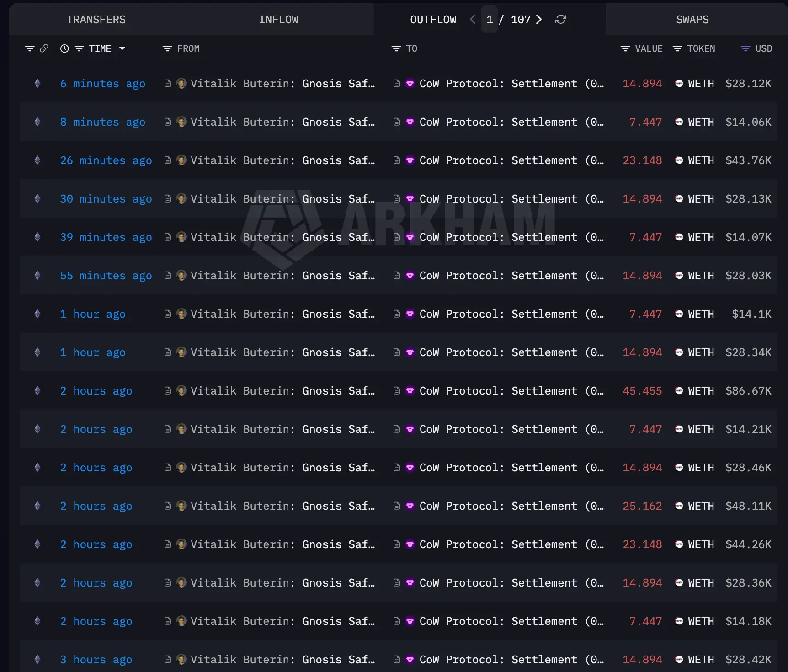Click WETH token icon in $28.34K row
788x672 pixels.
coord(679,352)
